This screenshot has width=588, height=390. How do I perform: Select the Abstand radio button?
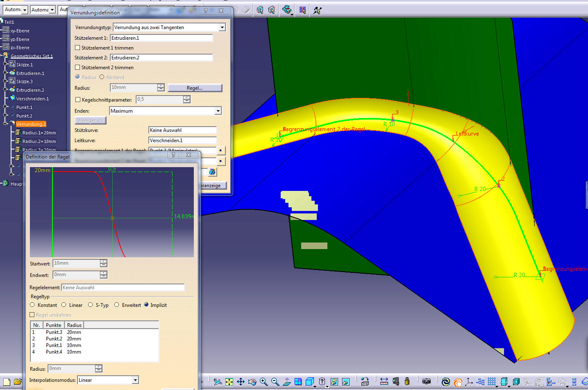point(102,77)
